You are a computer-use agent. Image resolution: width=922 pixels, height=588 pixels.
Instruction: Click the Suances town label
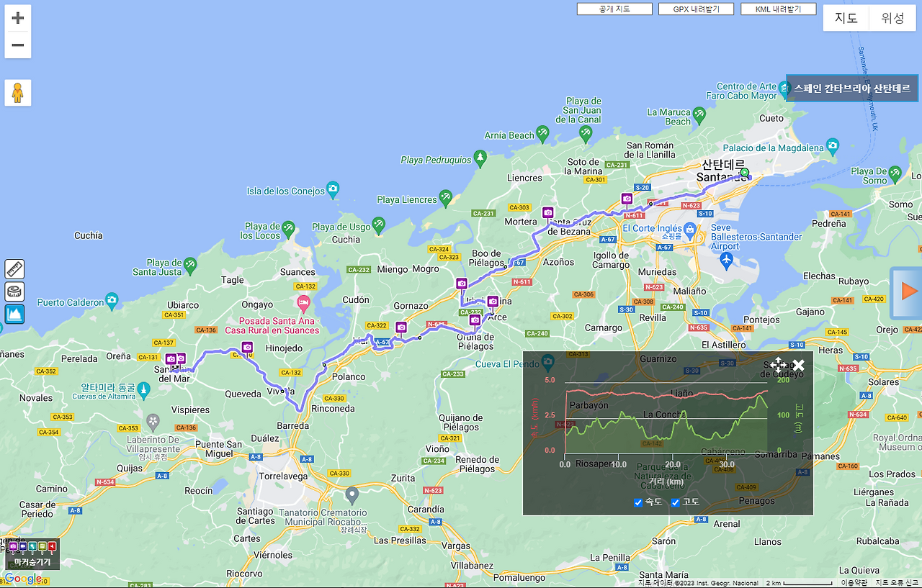pos(297,272)
